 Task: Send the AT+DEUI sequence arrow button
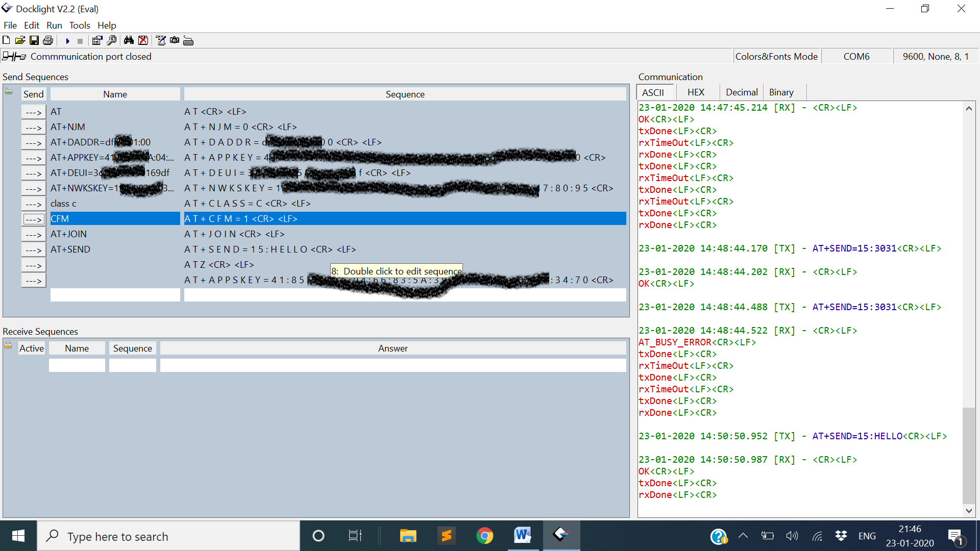(34, 173)
